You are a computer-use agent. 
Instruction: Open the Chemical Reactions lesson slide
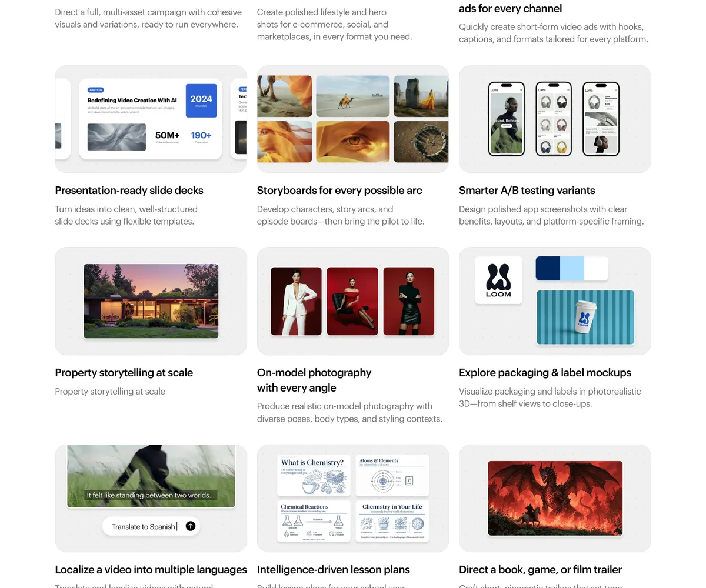314,521
